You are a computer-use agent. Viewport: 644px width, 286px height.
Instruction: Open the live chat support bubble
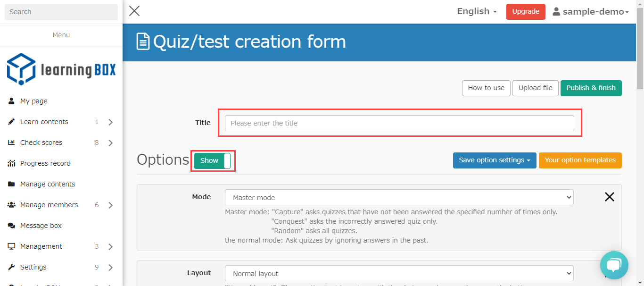point(614,265)
